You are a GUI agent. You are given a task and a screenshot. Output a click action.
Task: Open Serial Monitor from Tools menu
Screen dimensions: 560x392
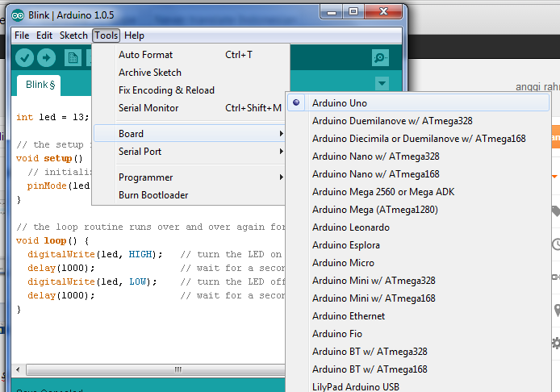[x=190, y=108]
